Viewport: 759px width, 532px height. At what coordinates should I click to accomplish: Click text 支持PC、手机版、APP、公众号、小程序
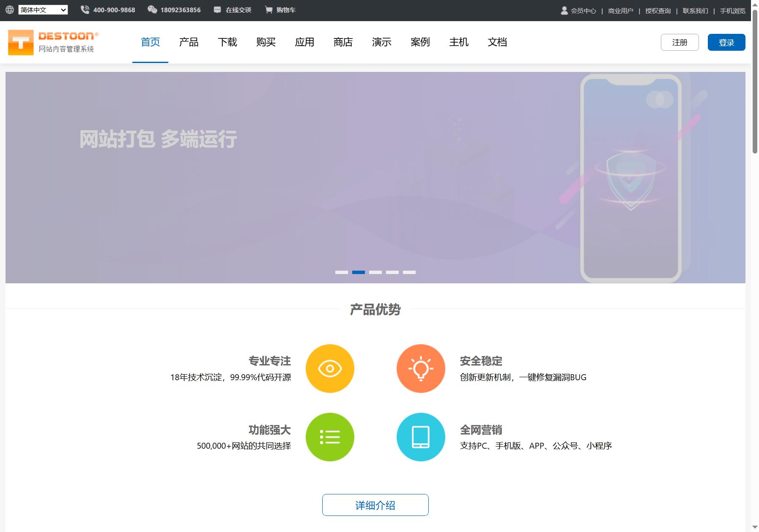point(536,446)
